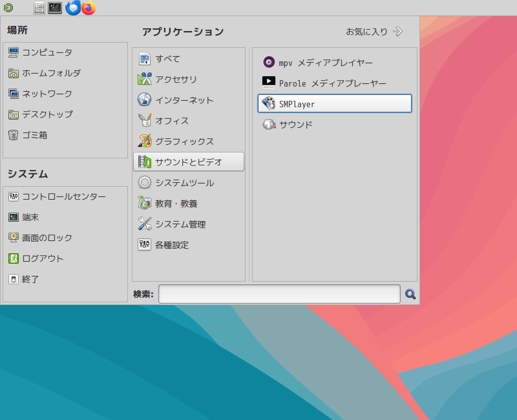This screenshot has height=420, width=517.
Task: Click in the 検索 search field
Action: 279,294
